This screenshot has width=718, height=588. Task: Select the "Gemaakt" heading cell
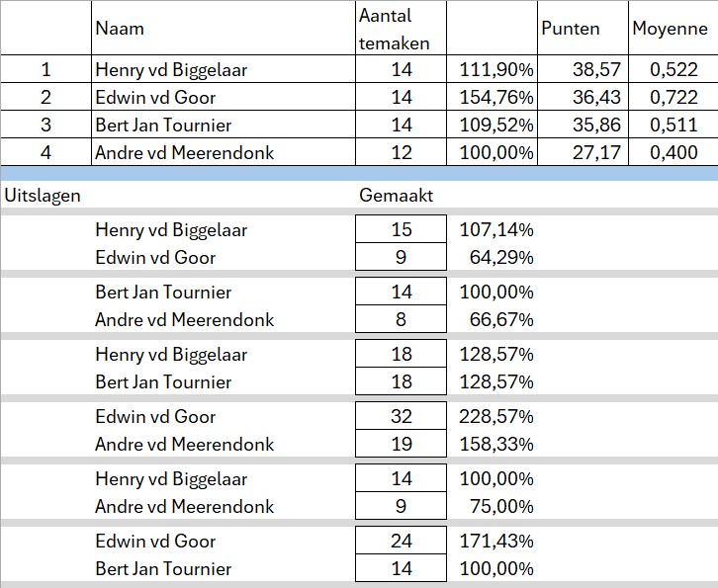point(397,196)
